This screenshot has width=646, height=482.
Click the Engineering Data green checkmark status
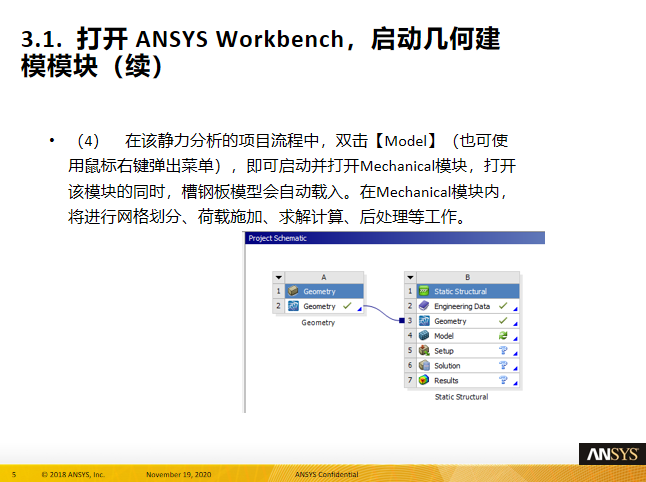503,306
